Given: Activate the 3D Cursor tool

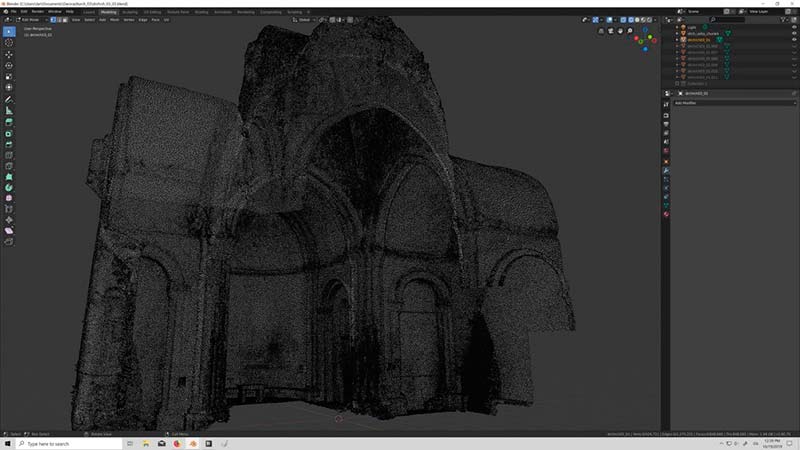Looking at the screenshot, I should point(9,43).
